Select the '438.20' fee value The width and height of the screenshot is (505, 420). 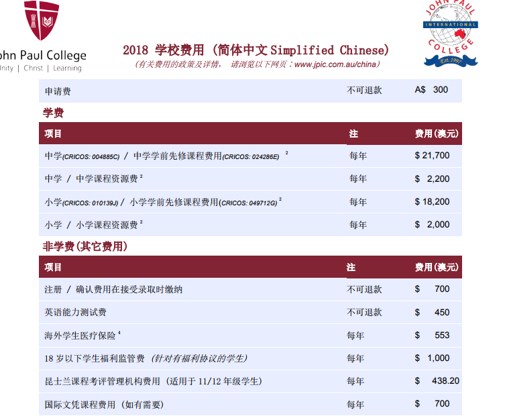tap(445, 381)
